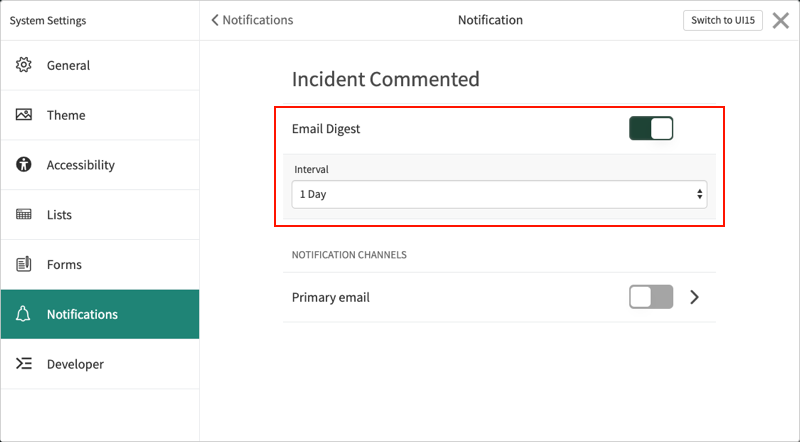The width and height of the screenshot is (800, 442).
Task: Select the Forms text label in sidebar
Action: tap(64, 265)
